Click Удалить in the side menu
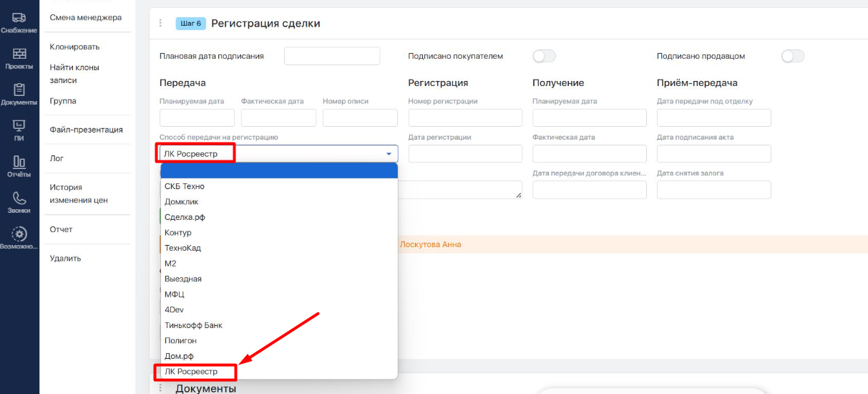The height and width of the screenshot is (394, 868). click(x=65, y=258)
